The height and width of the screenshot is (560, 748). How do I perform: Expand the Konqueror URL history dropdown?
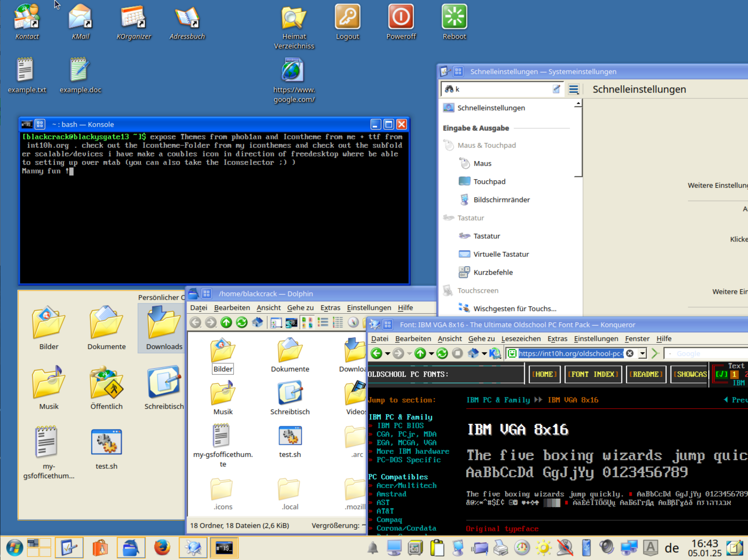pos(642,354)
